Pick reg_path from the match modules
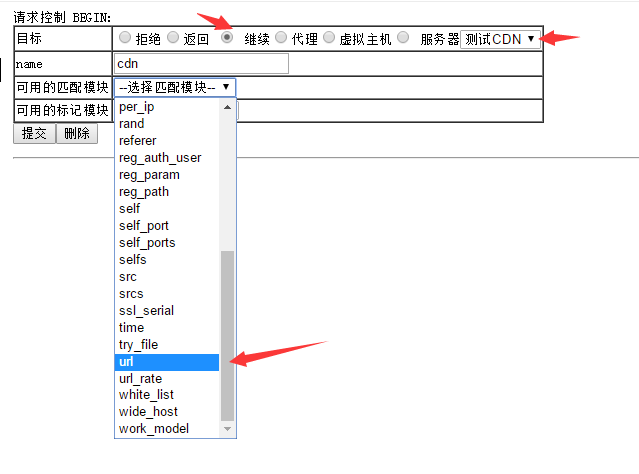Image resolution: width=639 pixels, height=474 pixels. pos(167,192)
